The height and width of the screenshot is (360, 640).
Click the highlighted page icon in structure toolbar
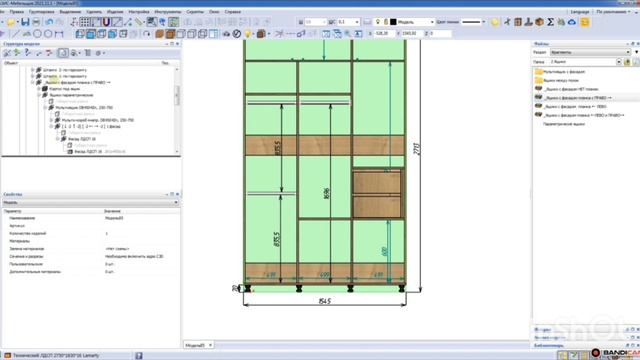63,53
